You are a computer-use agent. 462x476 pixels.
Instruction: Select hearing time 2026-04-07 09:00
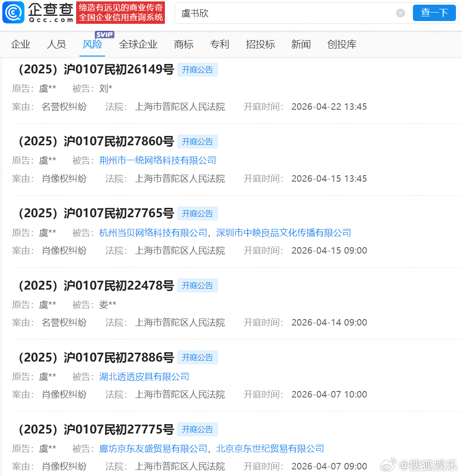[329, 467]
